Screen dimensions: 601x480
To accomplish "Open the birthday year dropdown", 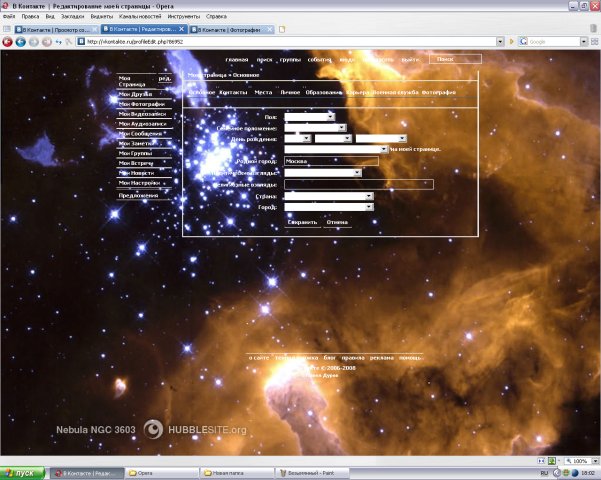I will tap(381, 138).
